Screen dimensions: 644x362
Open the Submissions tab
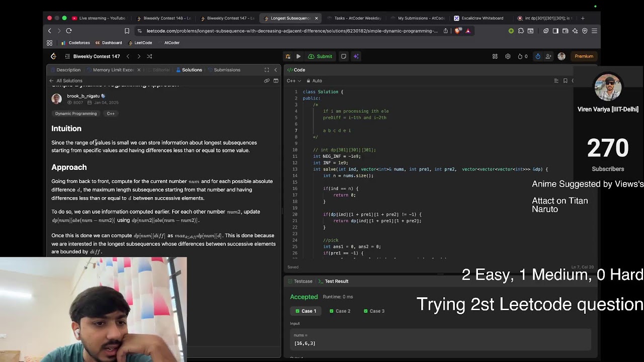point(224,70)
